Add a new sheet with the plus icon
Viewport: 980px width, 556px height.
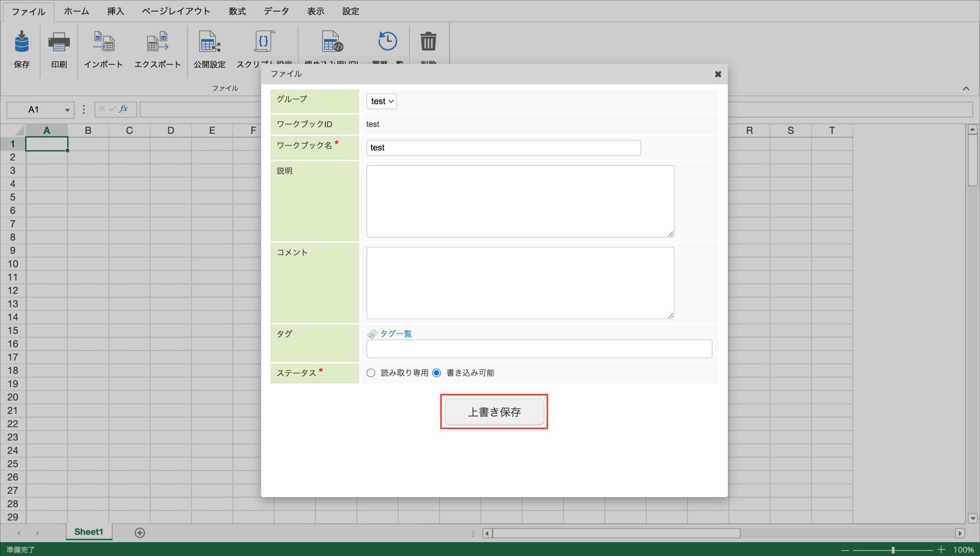click(x=140, y=532)
